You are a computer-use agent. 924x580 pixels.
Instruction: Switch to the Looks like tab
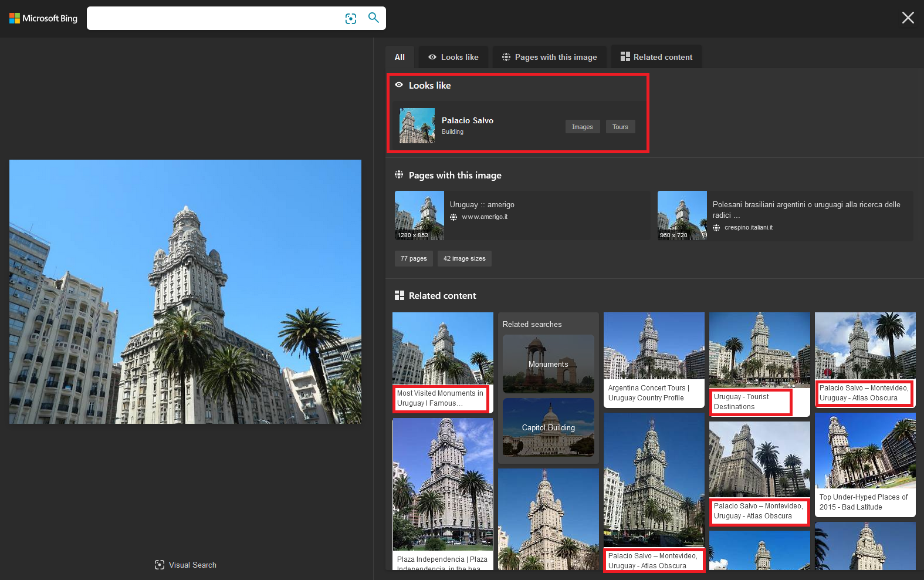click(453, 57)
